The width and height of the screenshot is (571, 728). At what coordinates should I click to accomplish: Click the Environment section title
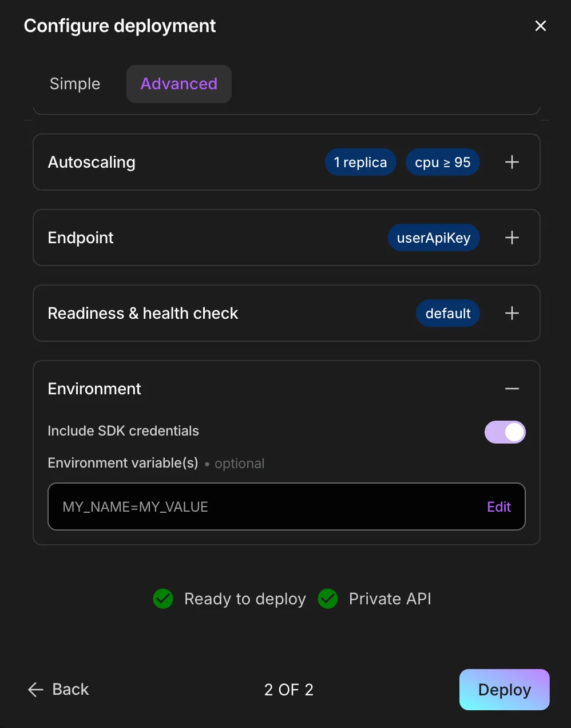tap(94, 389)
